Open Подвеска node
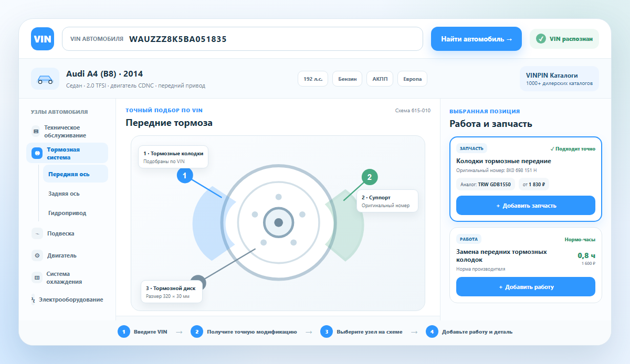This screenshot has width=630, height=364. [x=67, y=233]
